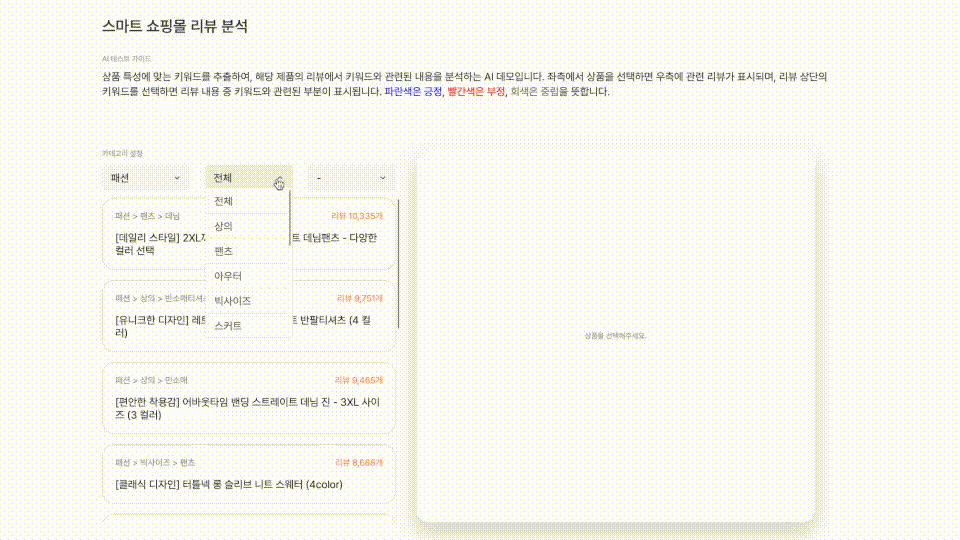Screen dimensions: 960x540
Task: Select 빅사이즈 option in dropdown list
Action: [247, 301]
